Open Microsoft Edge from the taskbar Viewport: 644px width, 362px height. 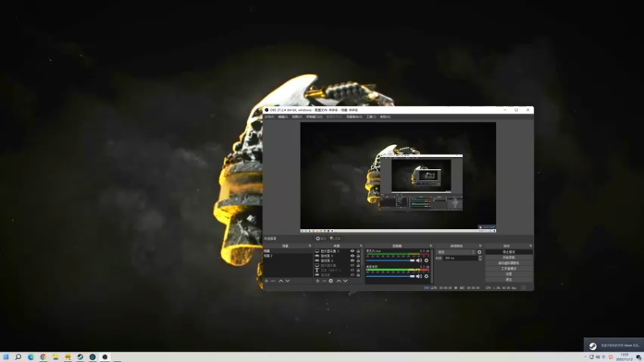tap(31, 357)
